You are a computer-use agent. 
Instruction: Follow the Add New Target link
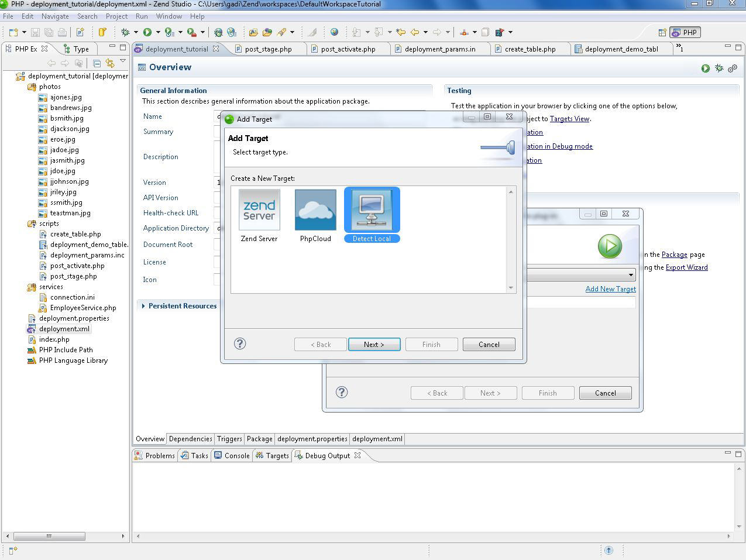point(610,289)
